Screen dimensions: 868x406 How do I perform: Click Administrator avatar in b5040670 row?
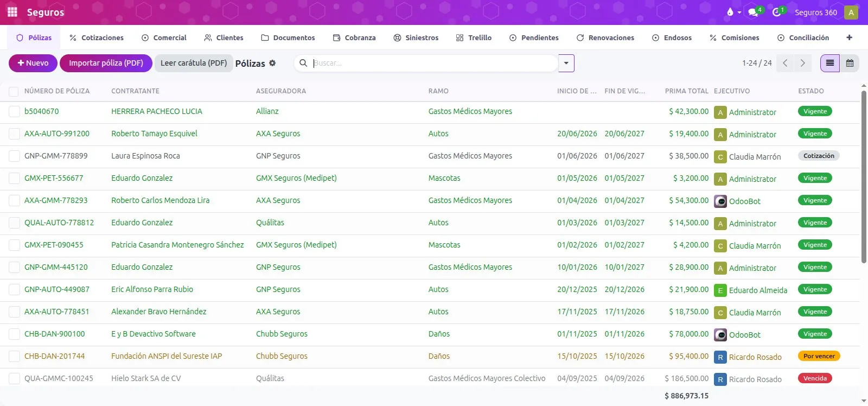720,112
